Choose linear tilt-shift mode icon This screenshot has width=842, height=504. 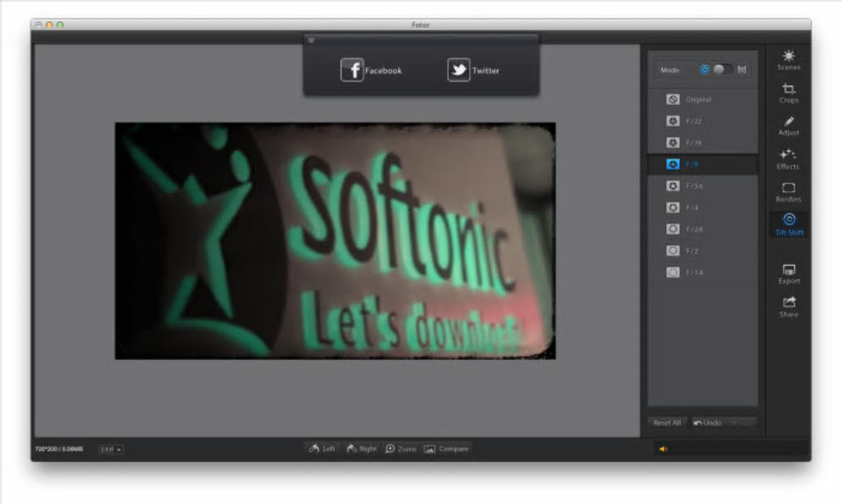[x=741, y=70]
